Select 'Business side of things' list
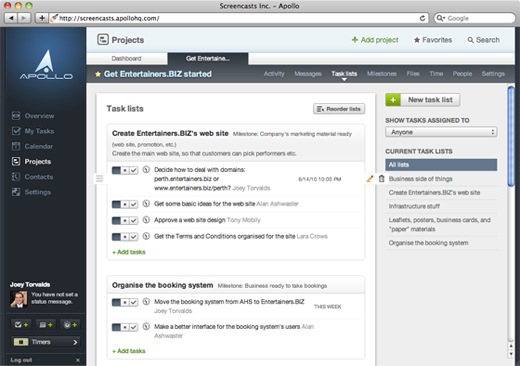Image resolution: width=520 pixels, height=366 pixels. coord(421,179)
